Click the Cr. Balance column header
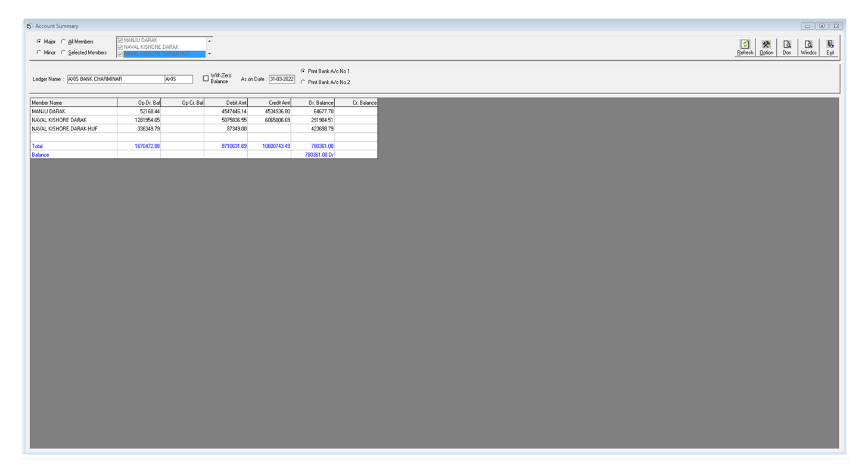 [x=356, y=103]
